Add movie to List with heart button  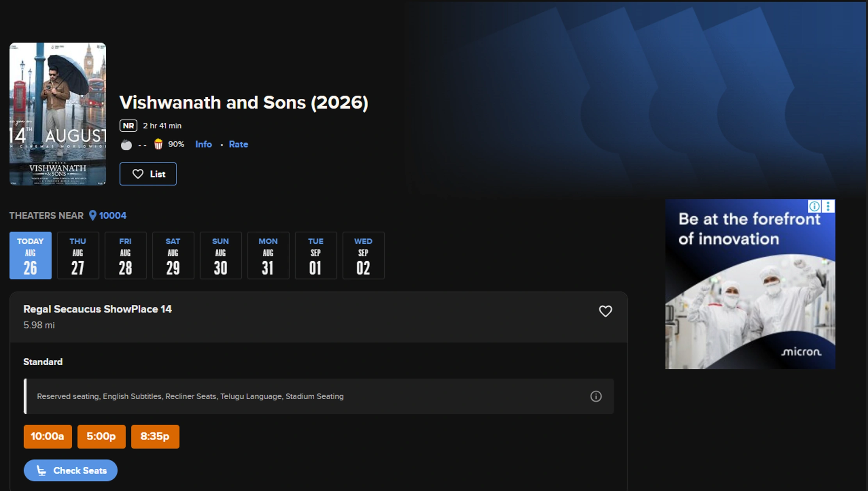148,174
